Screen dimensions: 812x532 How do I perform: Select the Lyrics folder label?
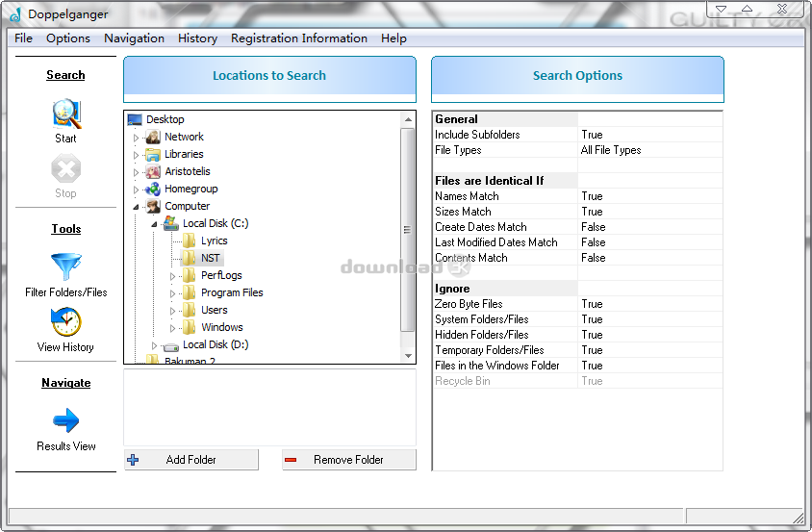215,241
